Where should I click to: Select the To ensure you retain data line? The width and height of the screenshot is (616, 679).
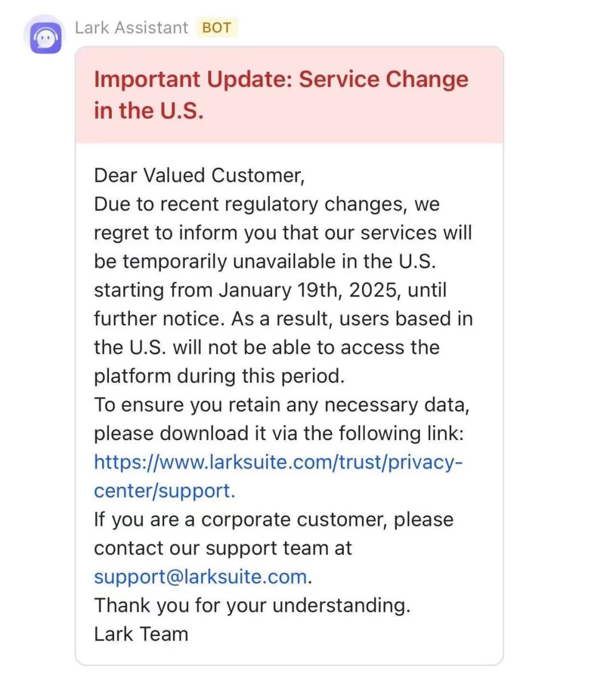pos(282,405)
